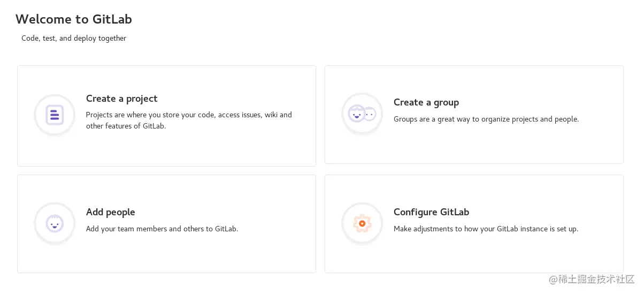Image resolution: width=644 pixels, height=294 pixels.
Task: Click the 'Add your team members' description
Action: click(162, 229)
